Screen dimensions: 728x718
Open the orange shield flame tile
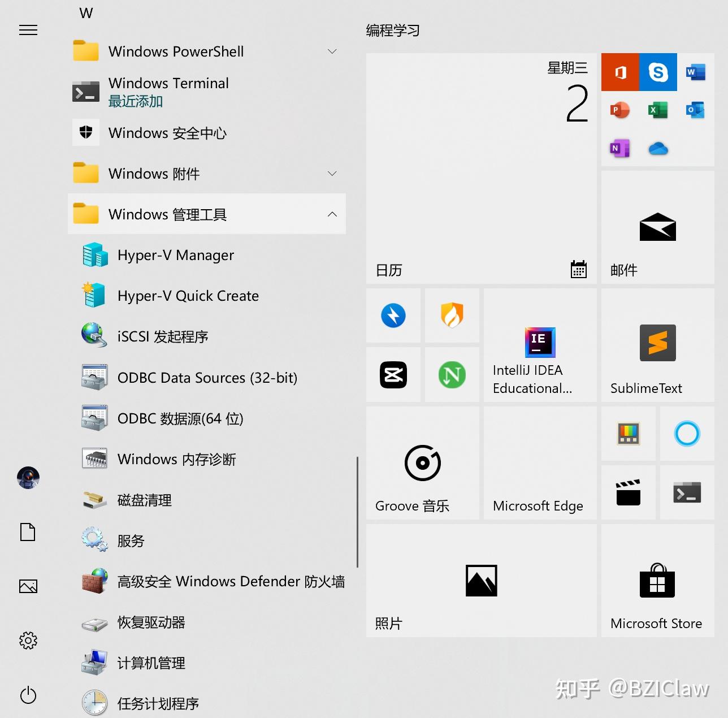(452, 315)
